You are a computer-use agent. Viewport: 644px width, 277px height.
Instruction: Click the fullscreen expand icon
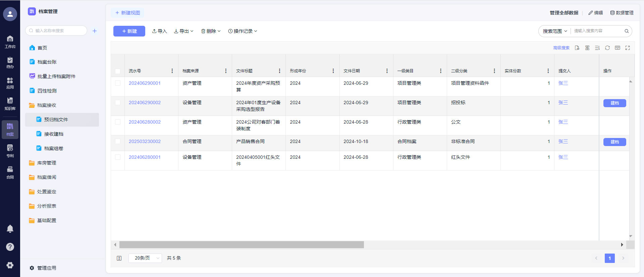(x=627, y=48)
